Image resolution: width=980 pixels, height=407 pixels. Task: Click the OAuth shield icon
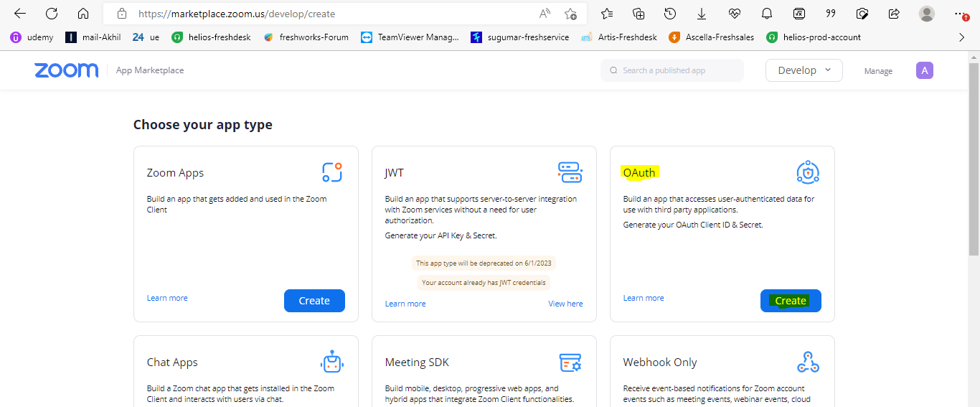(808, 172)
